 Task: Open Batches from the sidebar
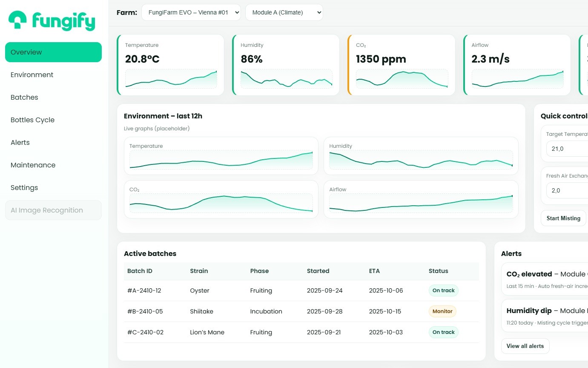click(x=24, y=97)
